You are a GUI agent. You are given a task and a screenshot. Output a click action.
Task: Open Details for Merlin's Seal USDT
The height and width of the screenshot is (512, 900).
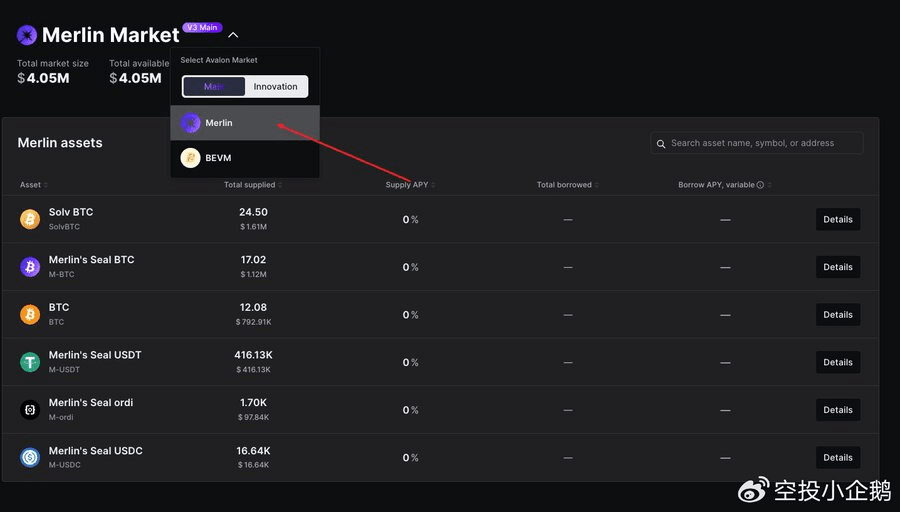click(837, 362)
